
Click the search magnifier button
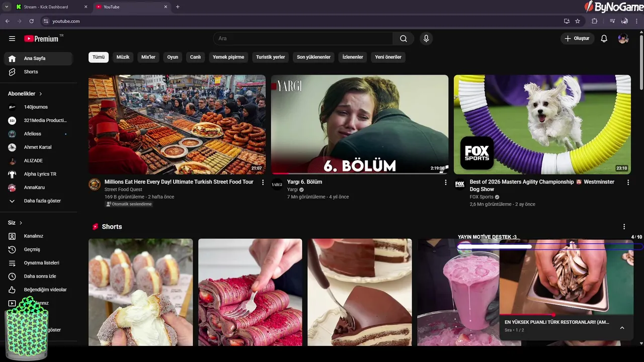(404, 39)
